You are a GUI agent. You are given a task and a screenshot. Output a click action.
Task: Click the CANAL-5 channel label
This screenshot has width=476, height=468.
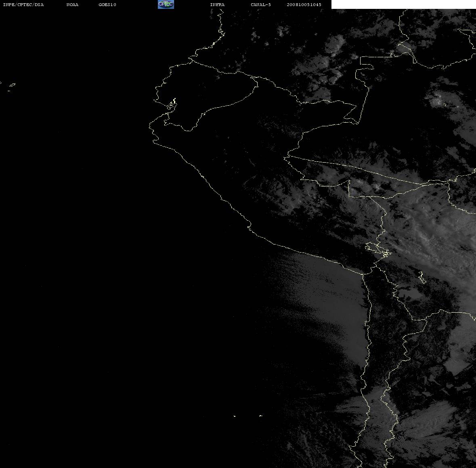click(261, 4)
